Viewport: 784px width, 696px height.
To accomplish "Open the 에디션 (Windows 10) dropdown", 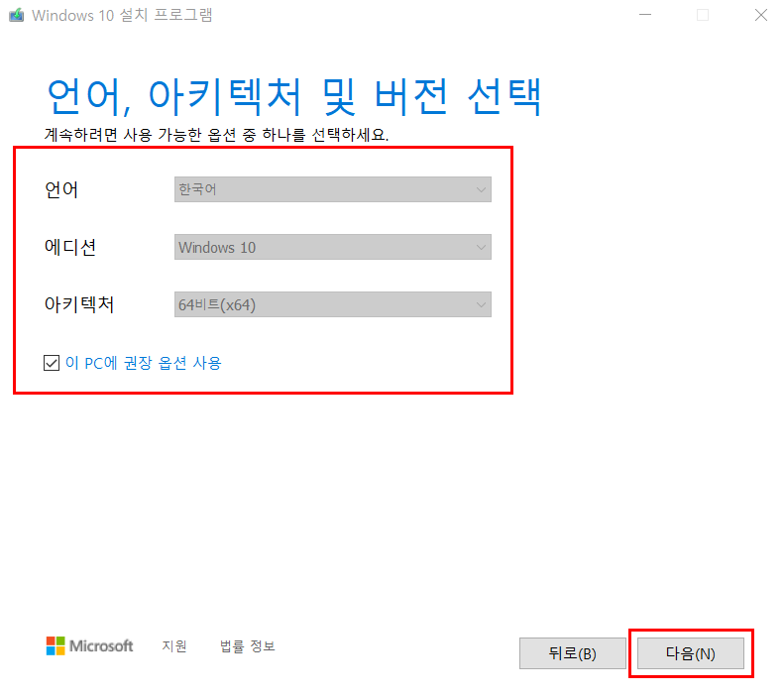I will coord(332,247).
